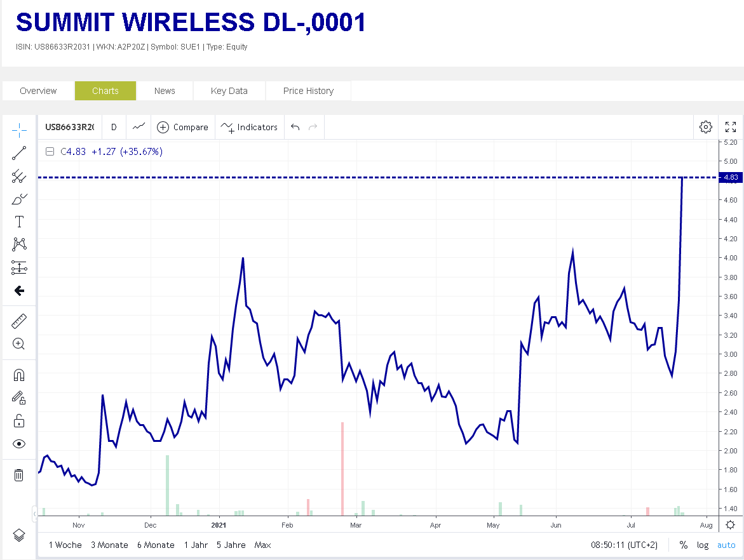Image resolution: width=744 pixels, height=560 pixels.
Task: Enter fullscreen chart mode
Action: [x=731, y=127]
